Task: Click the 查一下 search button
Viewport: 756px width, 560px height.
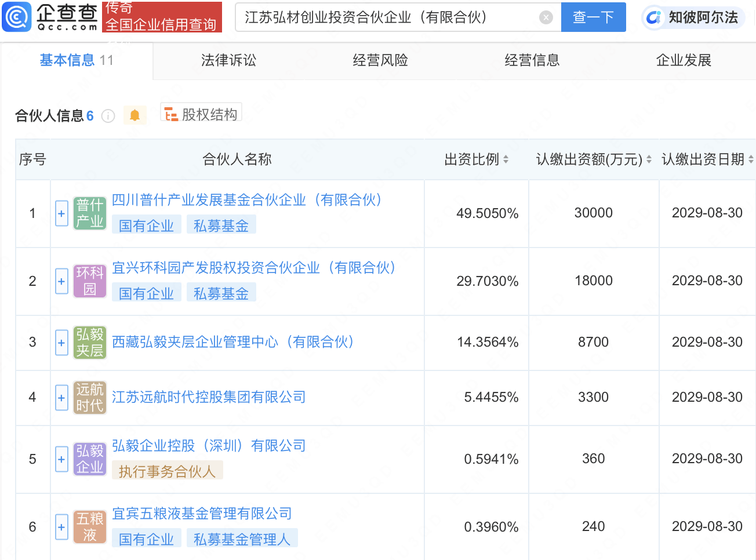Action: [x=593, y=17]
